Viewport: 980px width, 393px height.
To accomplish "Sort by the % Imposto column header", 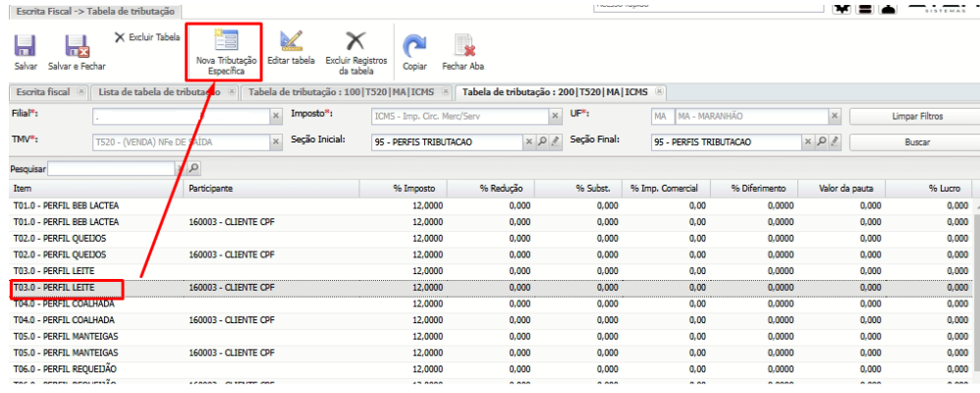I will point(404,189).
